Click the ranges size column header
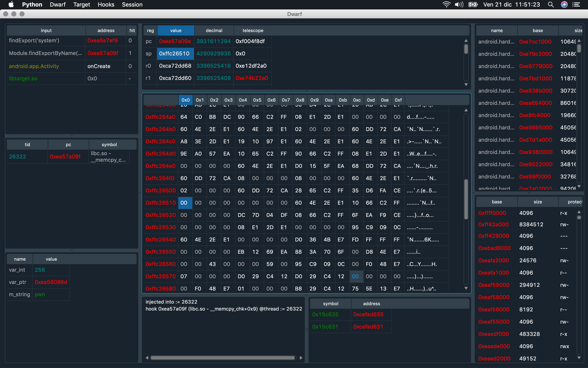Screen dimensions: 588x368 (538, 201)
